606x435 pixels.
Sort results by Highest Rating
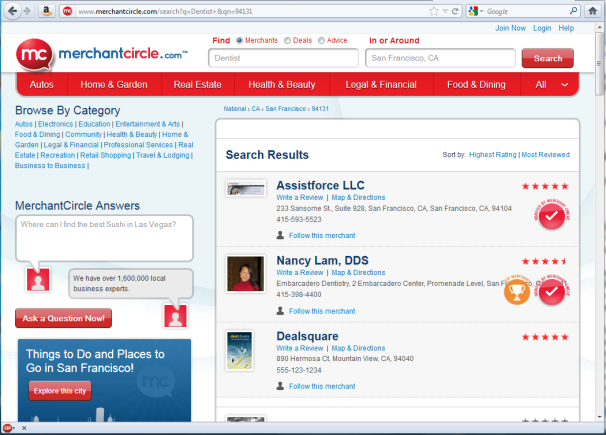[x=492, y=155]
